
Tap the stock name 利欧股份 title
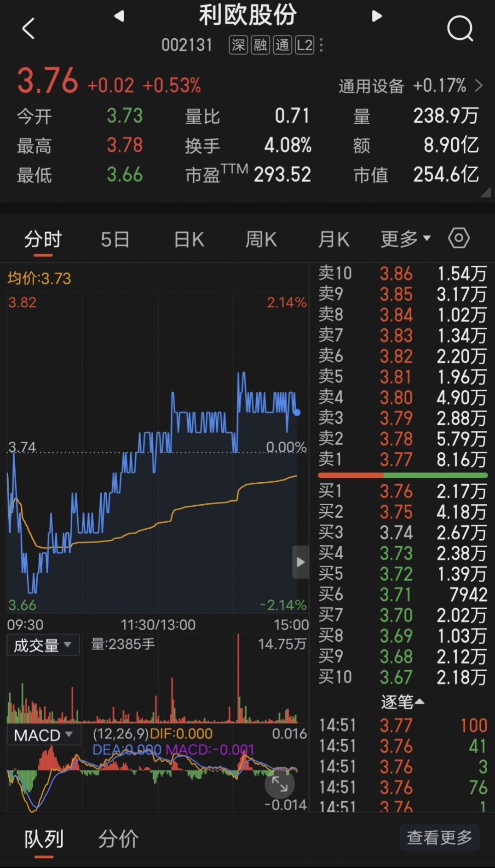248,15
